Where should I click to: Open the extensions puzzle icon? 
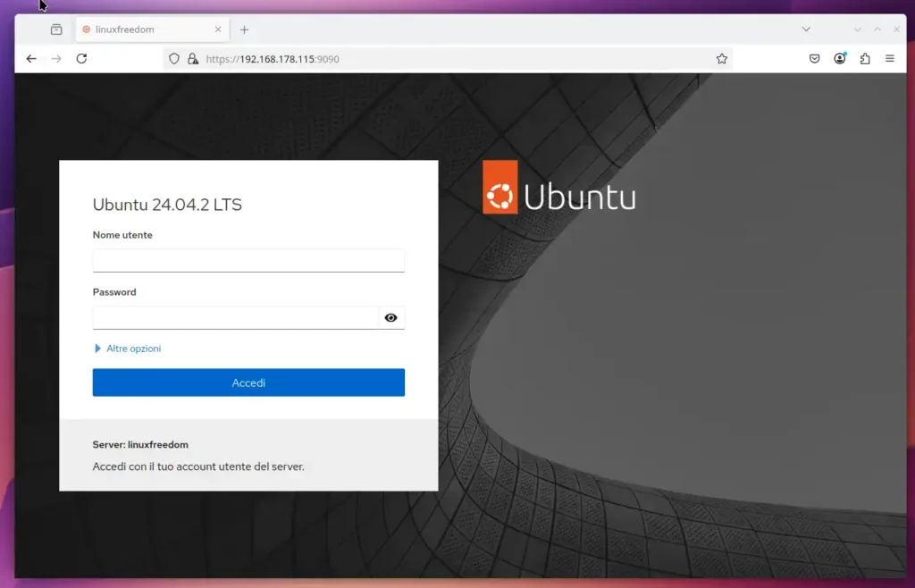coord(865,58)
